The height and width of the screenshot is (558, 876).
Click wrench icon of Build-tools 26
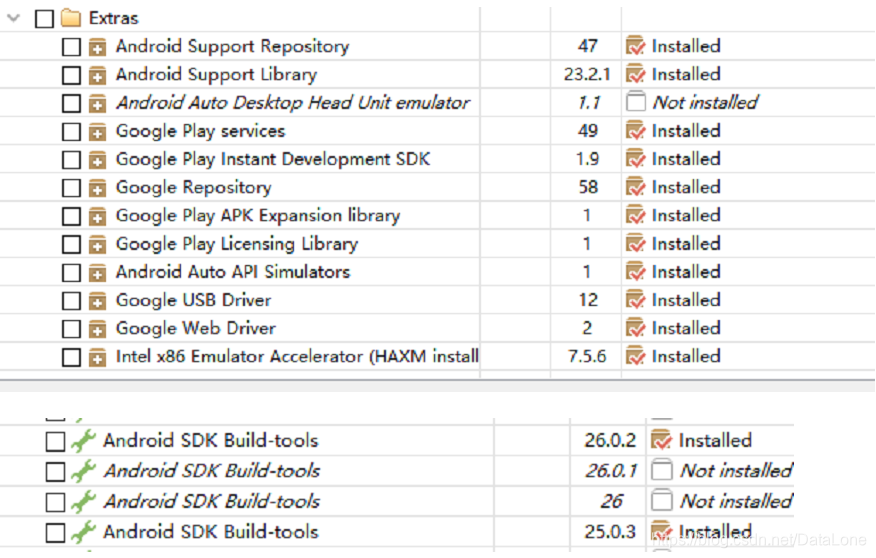click(83, 502)
